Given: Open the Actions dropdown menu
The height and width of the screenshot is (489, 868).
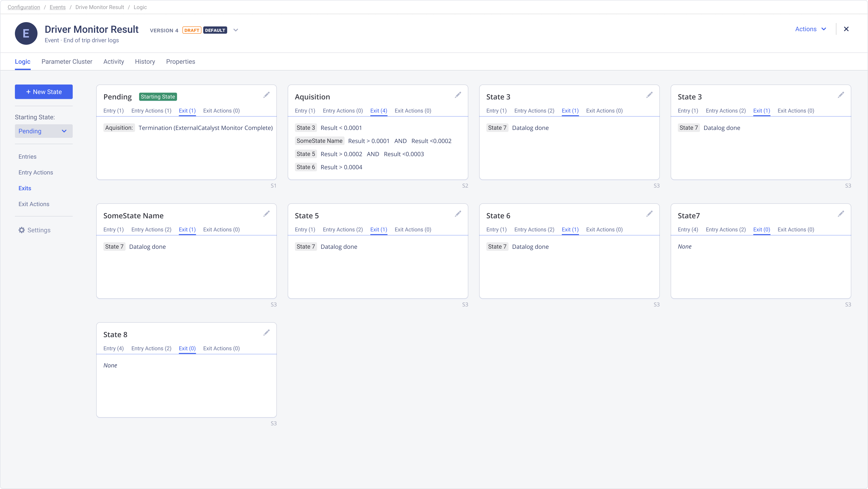Looking at the screenshot, I should click(810, 29).
